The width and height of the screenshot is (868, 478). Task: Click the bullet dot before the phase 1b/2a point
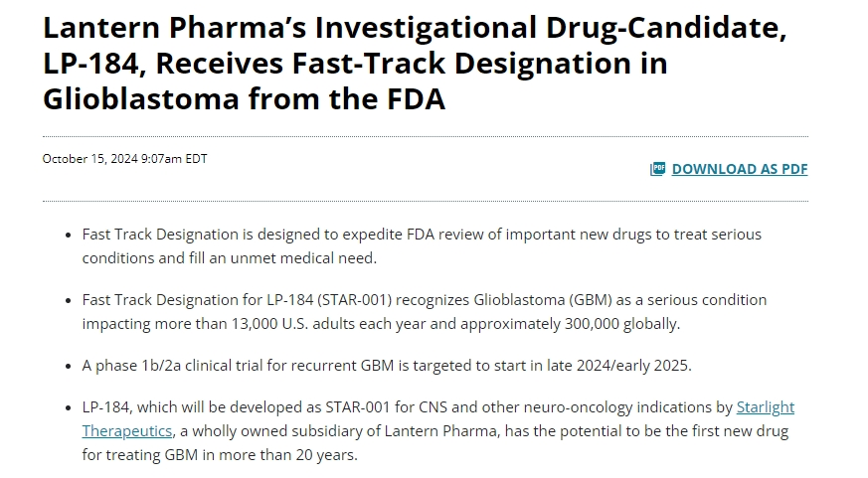click(x=68, y=366)
